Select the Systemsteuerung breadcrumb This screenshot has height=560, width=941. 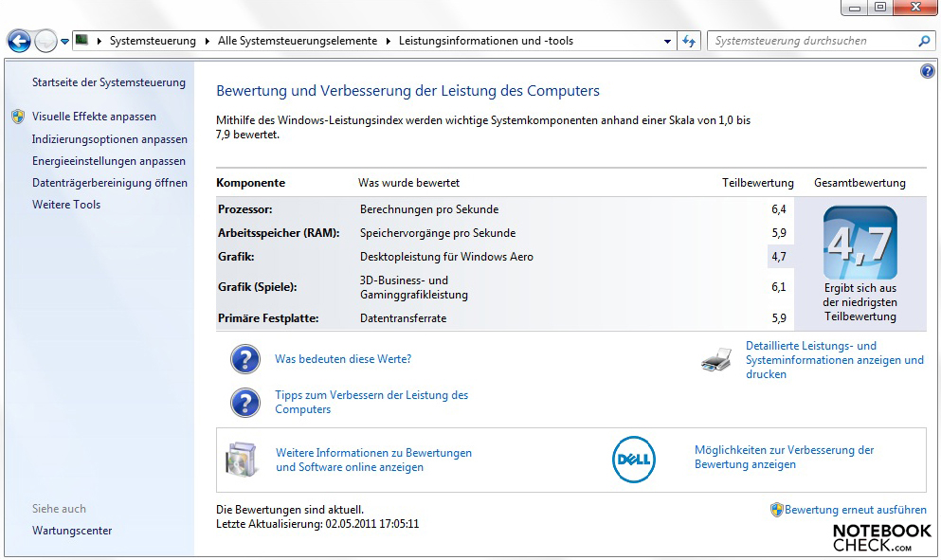pyautogui.click(x=153, y=41)
